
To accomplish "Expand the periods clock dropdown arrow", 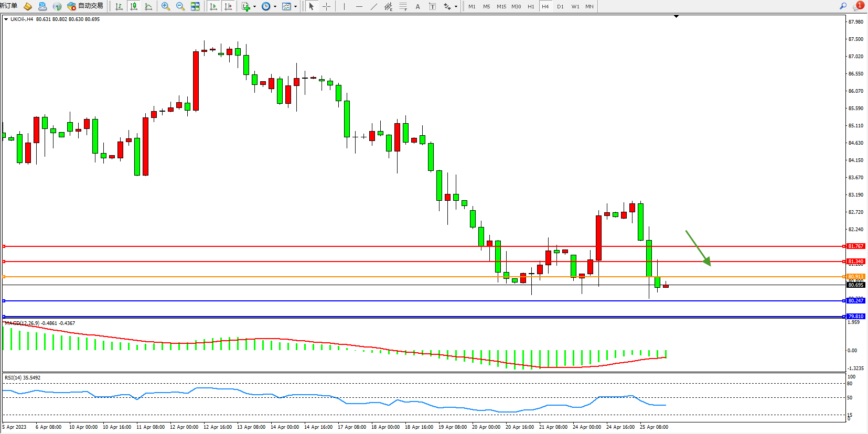I will [x=275, y=7].
